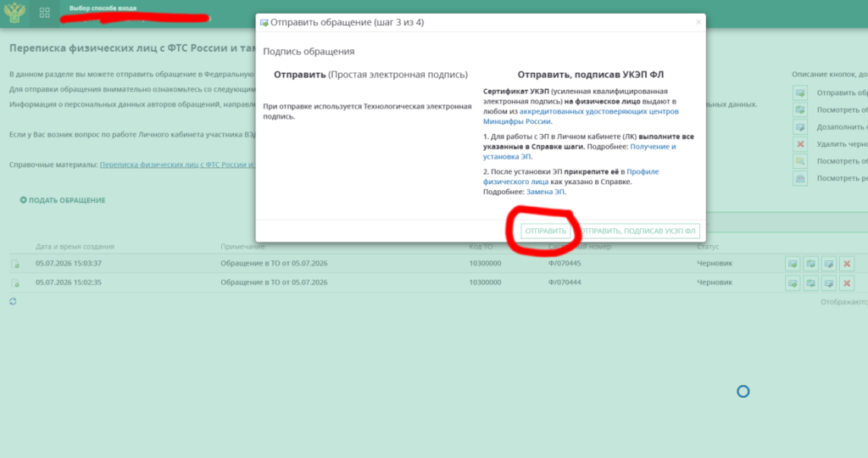The image size is (868, 458).
Task: Open аккредитованных удостоверяющих центров Минцифры России link
Action: pyautogui.click(x=580, y=116)
